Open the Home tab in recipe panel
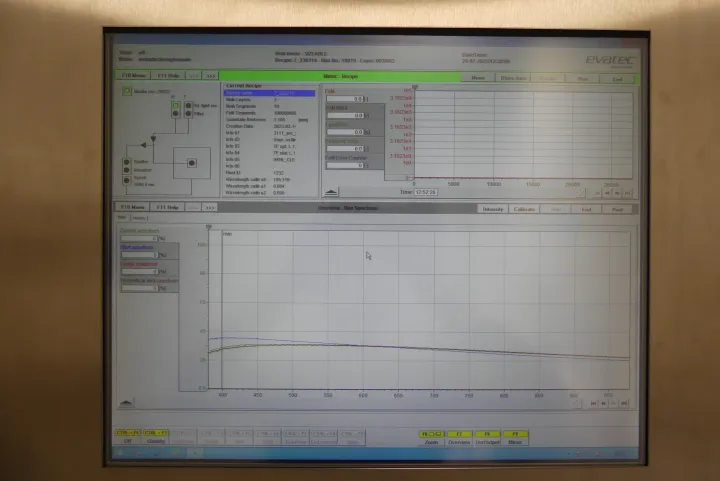This screenshot has width=720, height=481. pyautogui.click(x=478, y=76)
